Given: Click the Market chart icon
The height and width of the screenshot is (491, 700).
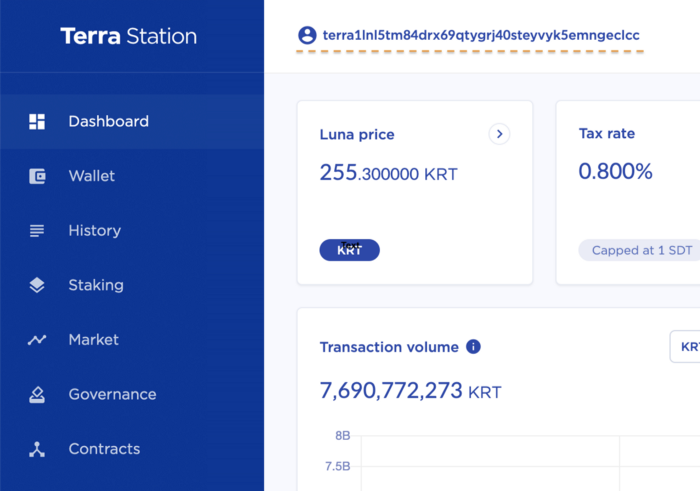Looking at the screenshot, I should point(37,340).
